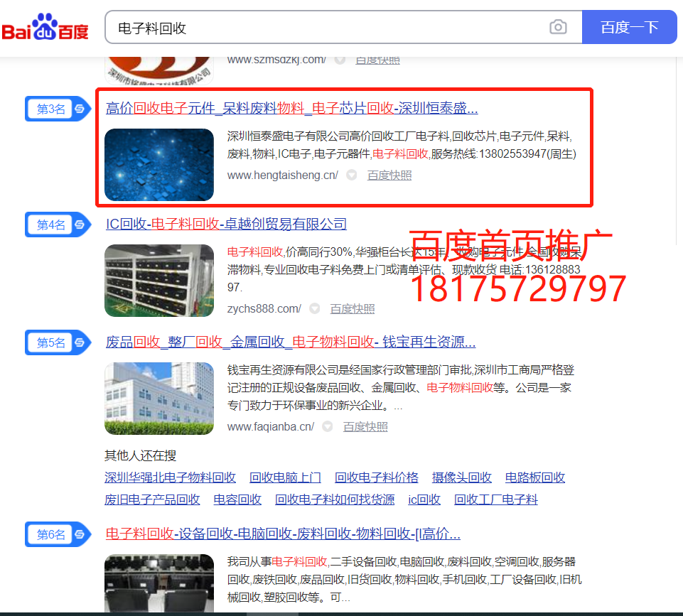
Task: Click the 第3名 rank badge icon
Action: point(58,109)
